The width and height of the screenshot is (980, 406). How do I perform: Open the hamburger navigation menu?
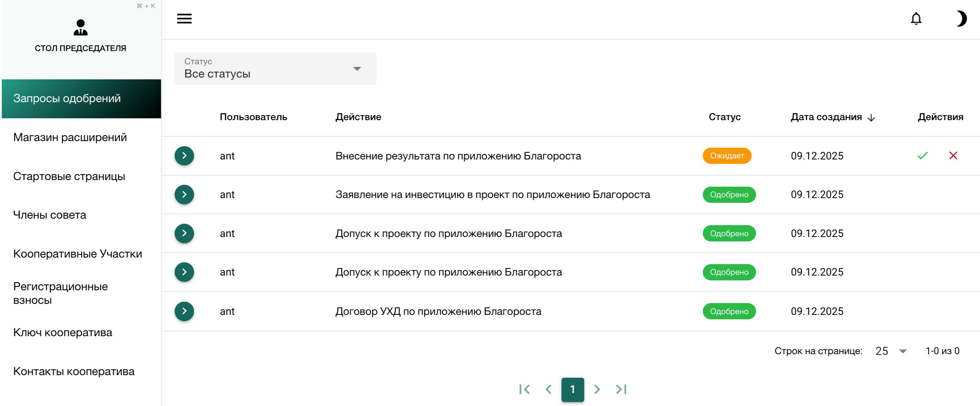pyautogui.click(x=184, y=19)
